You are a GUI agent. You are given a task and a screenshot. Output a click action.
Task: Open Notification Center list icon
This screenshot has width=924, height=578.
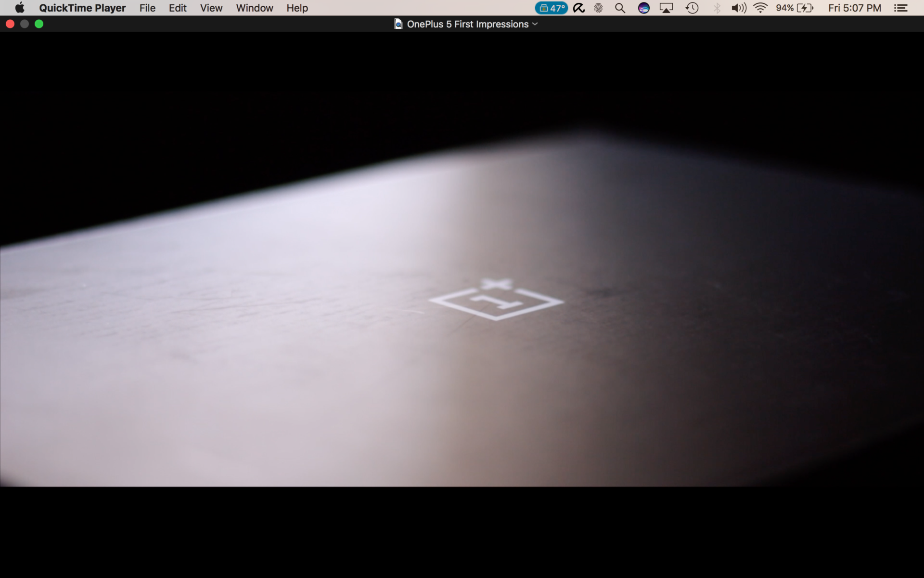(x=901, y=8)
